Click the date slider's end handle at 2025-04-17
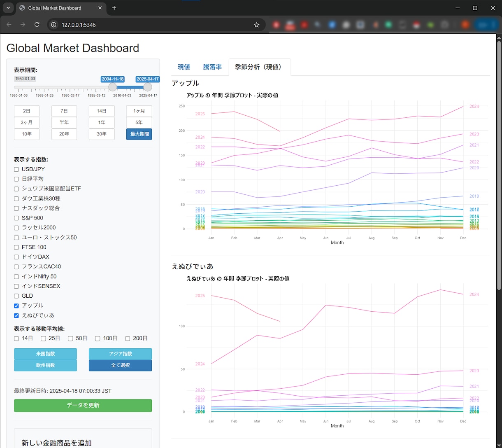502x448 pixels. (148, 87)
